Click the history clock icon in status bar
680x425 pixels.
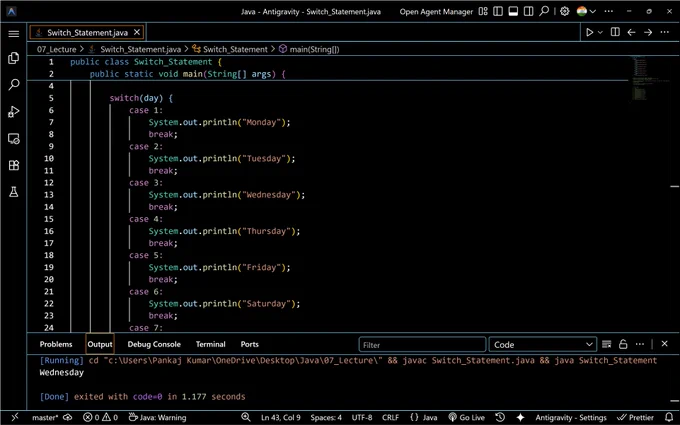point(500,417)
